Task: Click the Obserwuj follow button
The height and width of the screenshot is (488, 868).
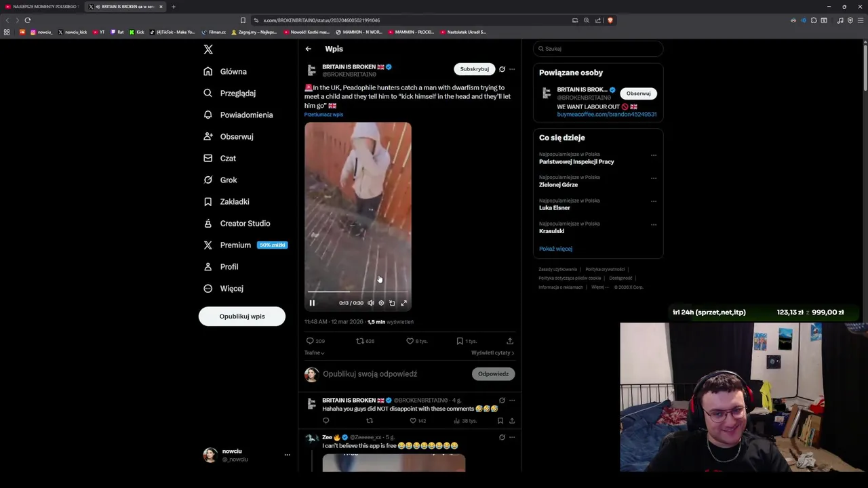Action: pyautogui.click(x=638, y=94)
